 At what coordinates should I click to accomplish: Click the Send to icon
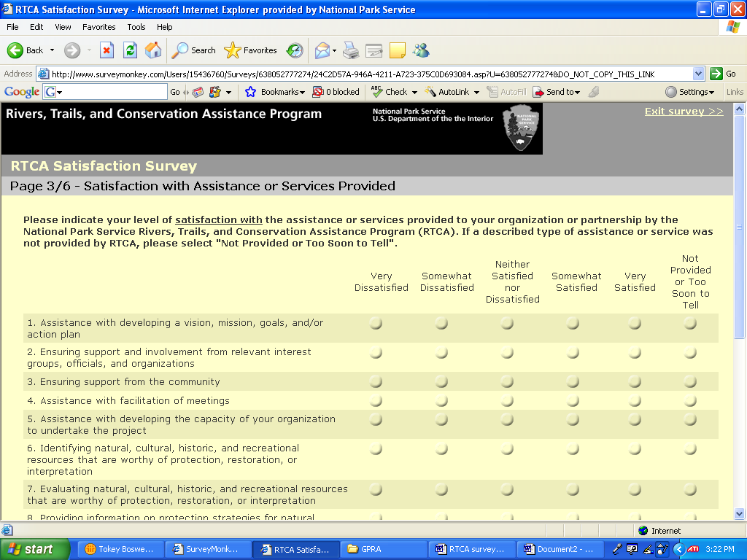pyautogui.click(x=538, y=92)
